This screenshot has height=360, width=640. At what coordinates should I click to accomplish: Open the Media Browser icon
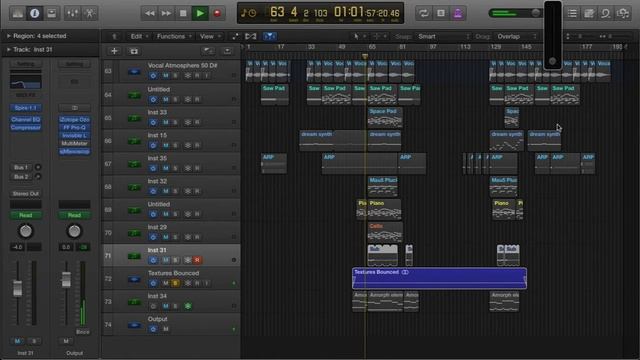(x=623, y=13)
